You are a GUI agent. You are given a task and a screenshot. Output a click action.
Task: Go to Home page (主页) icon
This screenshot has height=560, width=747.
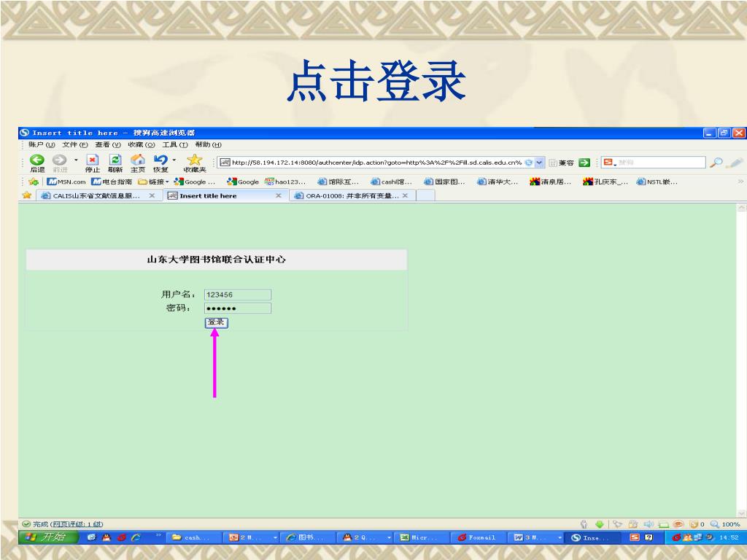point(137,160)
